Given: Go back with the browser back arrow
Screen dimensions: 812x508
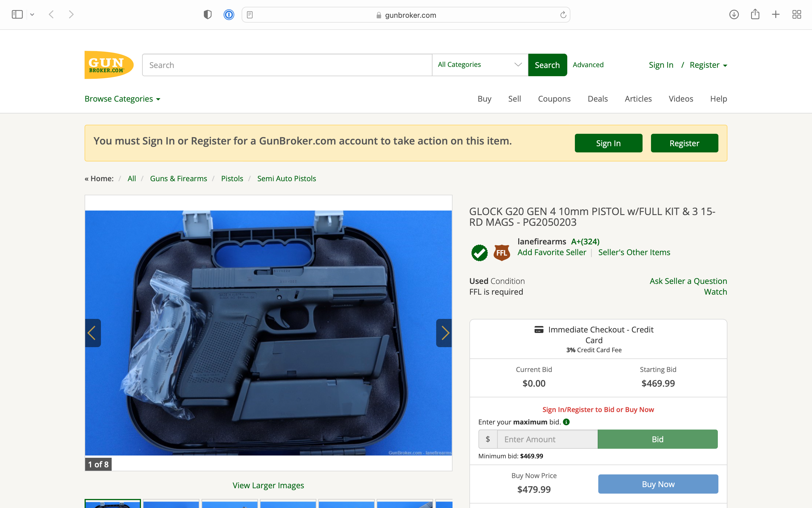Looking at the screenshot, I should (x=51, y=14).
